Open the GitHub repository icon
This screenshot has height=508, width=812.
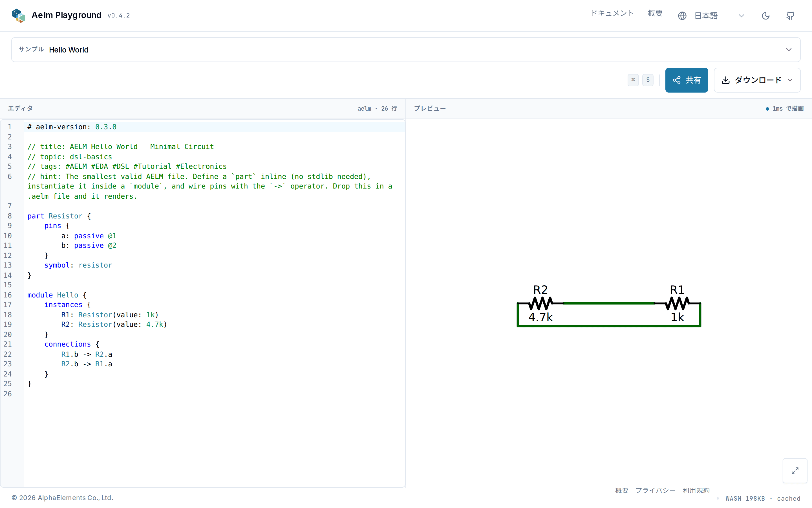790,16
